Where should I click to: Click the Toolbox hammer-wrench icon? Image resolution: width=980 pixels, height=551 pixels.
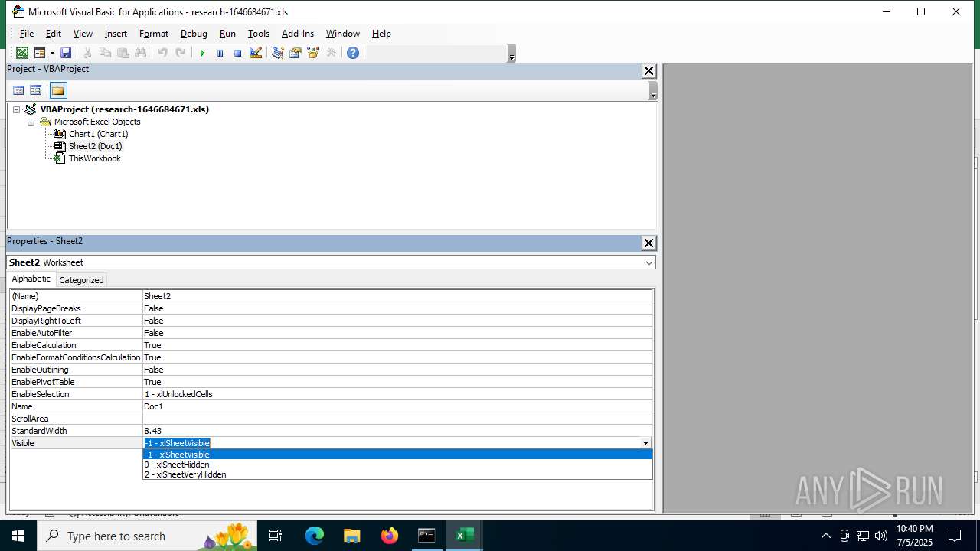331,53
